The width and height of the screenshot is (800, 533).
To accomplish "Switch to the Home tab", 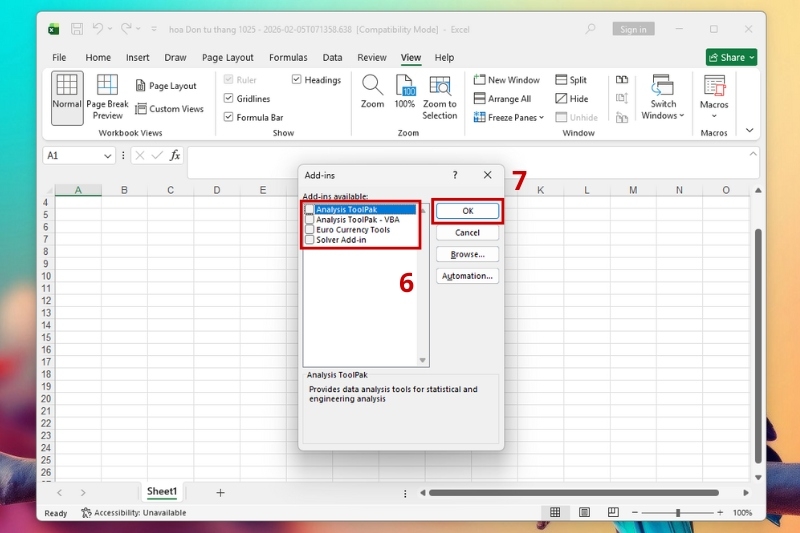I will [98, 58].
